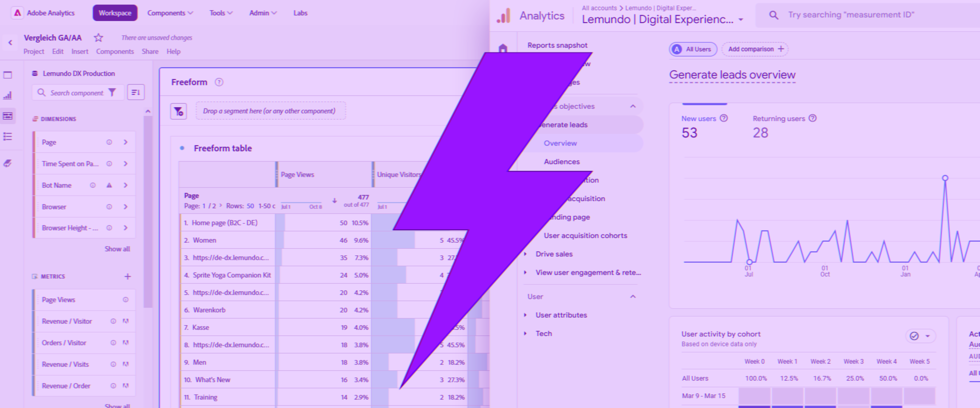Click the Unique Visitors column header
Screen dimensions: 980x408
(399, 174)
